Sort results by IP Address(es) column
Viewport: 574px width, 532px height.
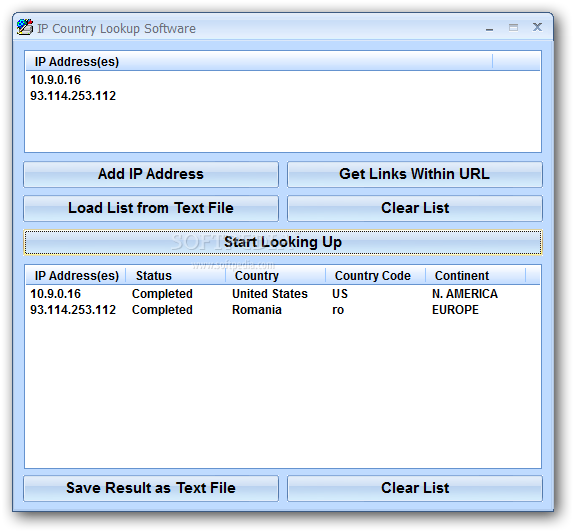(x=76, y=276)
